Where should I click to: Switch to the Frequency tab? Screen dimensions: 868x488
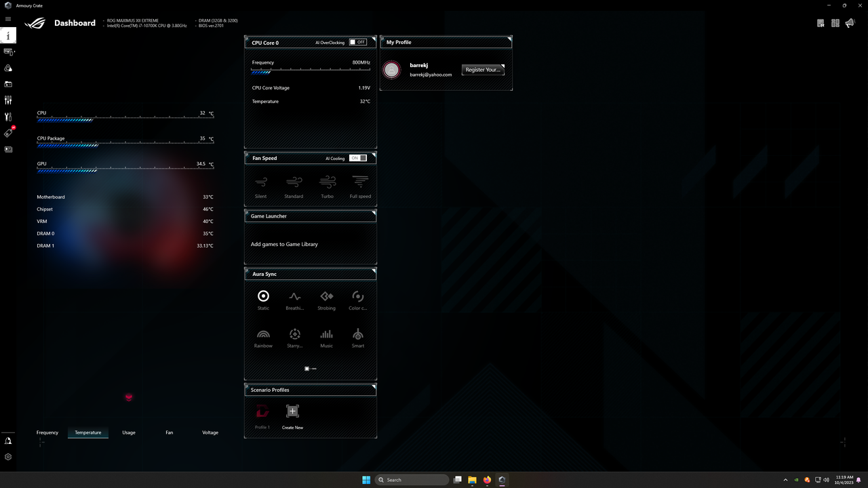47,432
